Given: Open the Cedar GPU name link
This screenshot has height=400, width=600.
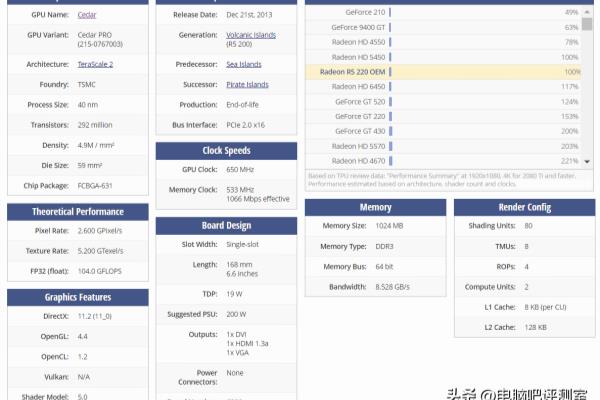Looking at the screenshot, I should coord(86,15).
